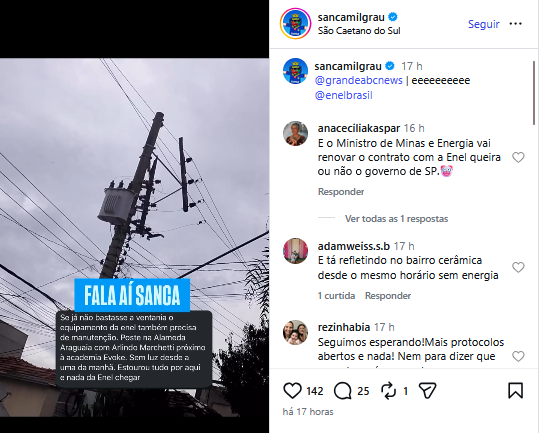Open the sancamilgrau header profile picture
Screen dimensions: 541x433
(x=296, y=23)
